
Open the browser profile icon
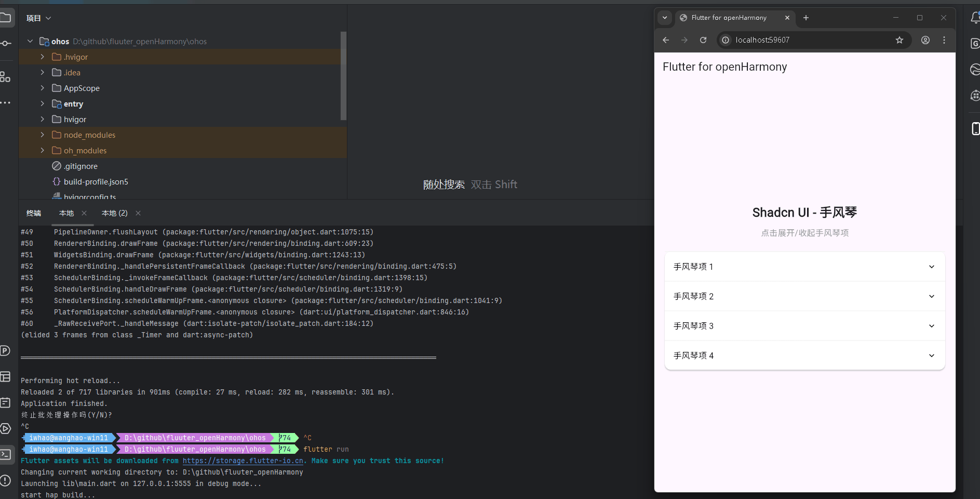point(925,40)
